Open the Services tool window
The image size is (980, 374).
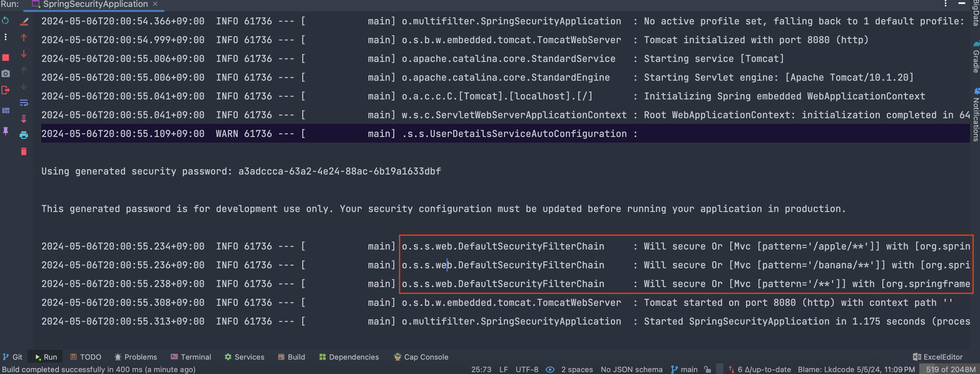(x=245, y=357)
